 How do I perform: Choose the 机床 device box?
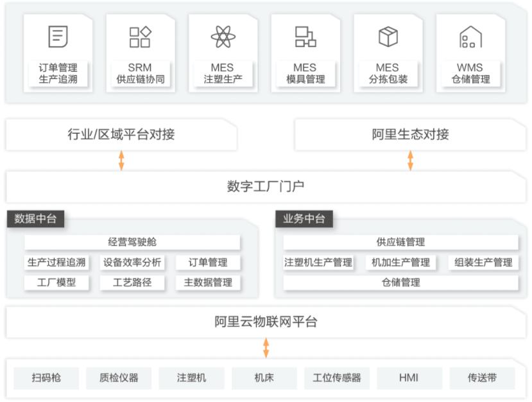264,378
